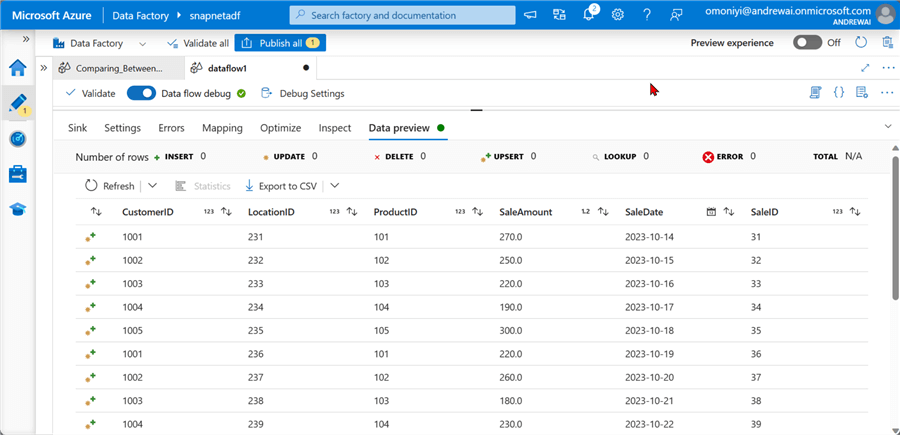Open the notifications bell icon

click(x=590, y=15)
